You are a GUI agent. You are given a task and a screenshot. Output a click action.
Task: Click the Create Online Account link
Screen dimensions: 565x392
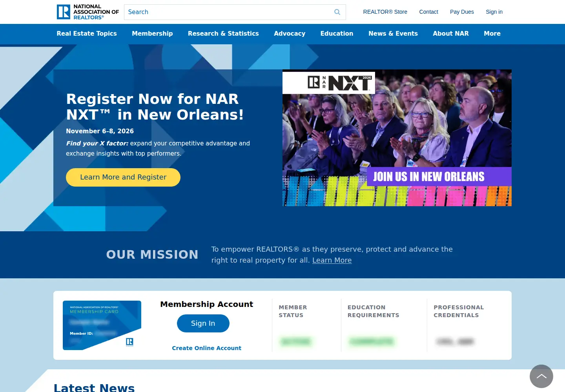(206, 348)
